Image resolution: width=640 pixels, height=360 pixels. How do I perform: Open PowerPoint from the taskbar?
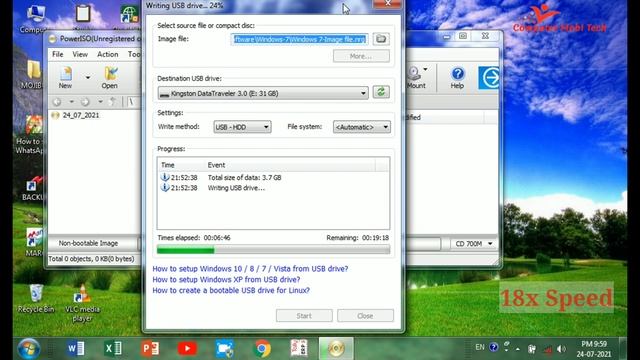pos(150,349)
